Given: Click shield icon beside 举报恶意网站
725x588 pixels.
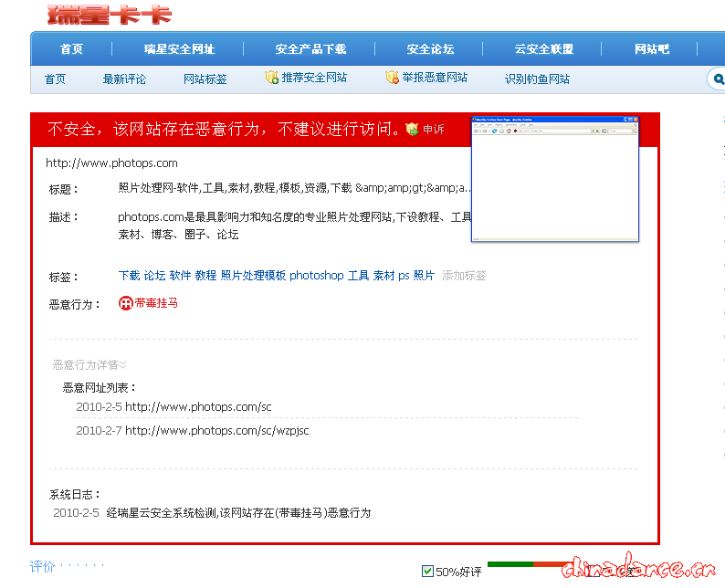Looking at the screenshot, I should 392,78.
